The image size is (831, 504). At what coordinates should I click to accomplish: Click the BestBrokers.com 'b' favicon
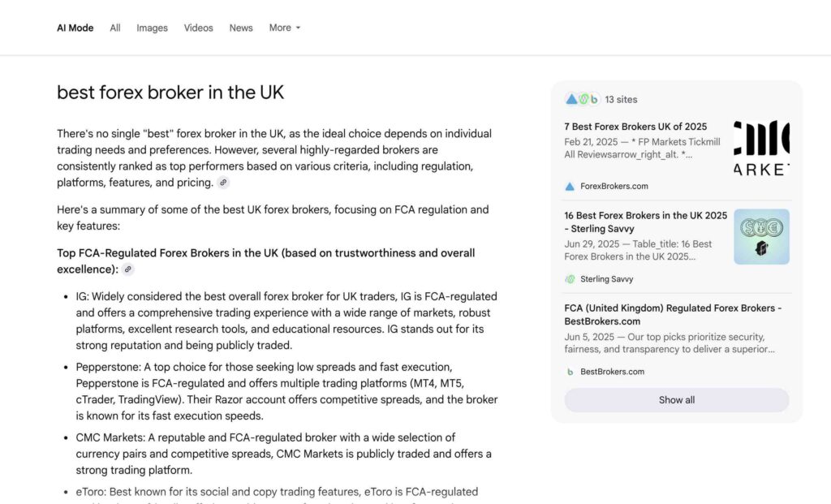[570, 372]
